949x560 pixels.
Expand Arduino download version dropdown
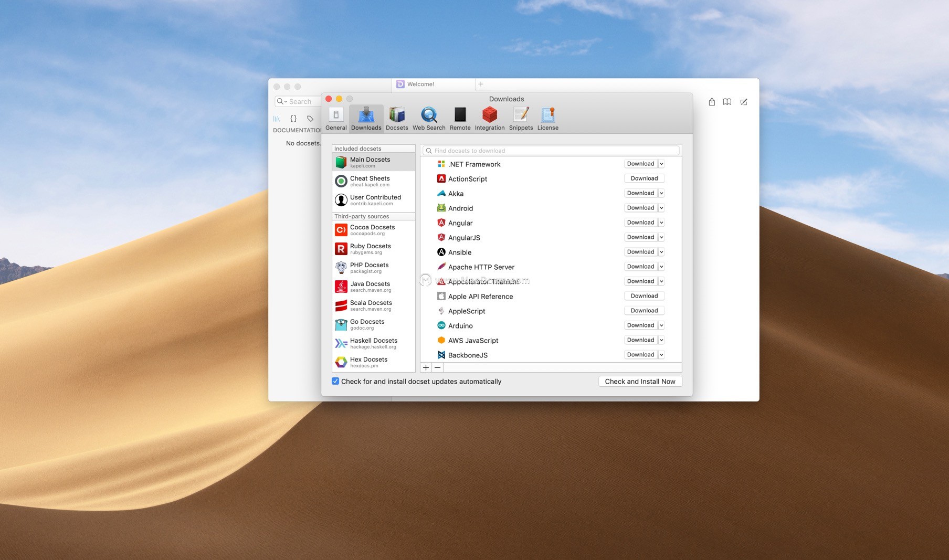pos(661,325)
